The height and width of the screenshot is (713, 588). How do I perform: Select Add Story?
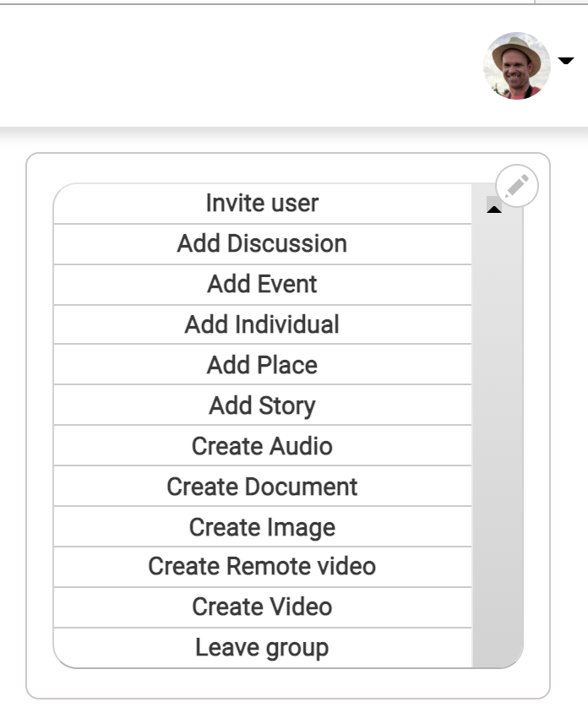click(x=263, y=405)
